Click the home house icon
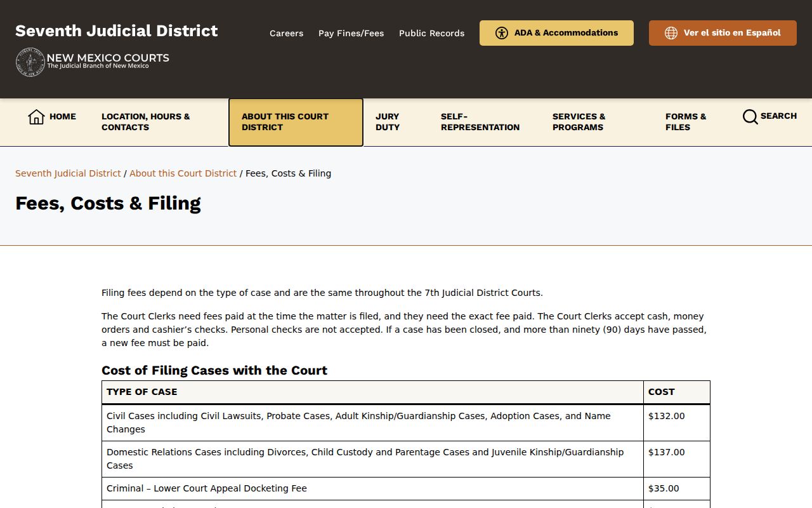This screenshot has height=508, width=812. tap(36, 117)
